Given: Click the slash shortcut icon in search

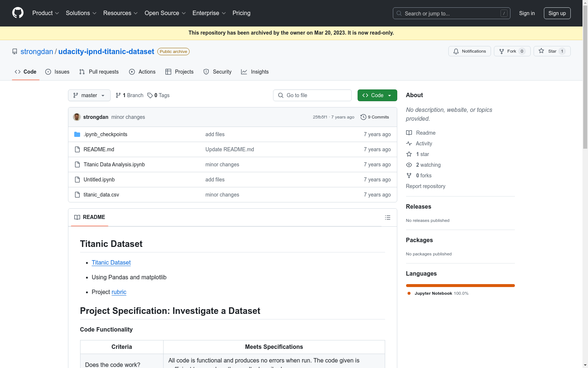Looking at the screenshot, I should (504, 13).
